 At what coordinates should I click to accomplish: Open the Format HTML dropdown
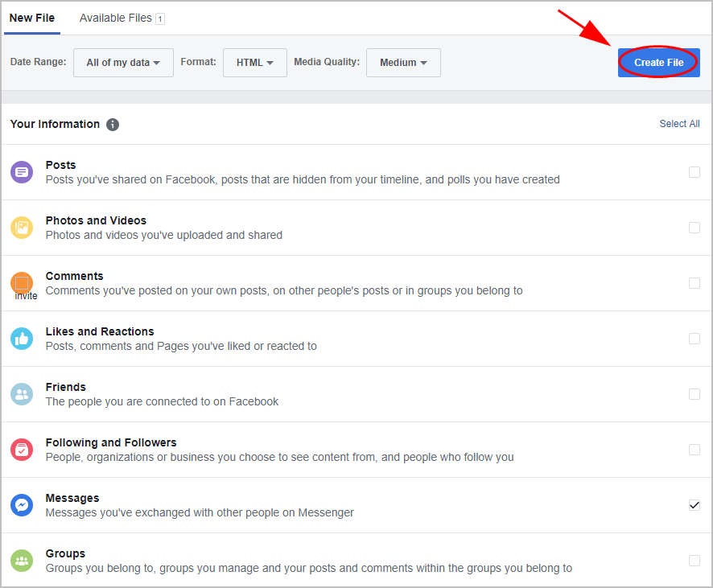click(254, 63)
